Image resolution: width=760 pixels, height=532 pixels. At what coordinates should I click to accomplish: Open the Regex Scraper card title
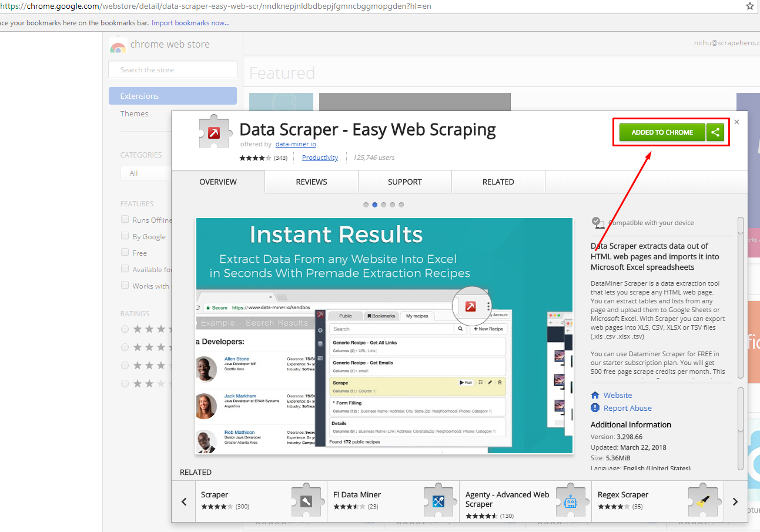(x=623, y=494)
